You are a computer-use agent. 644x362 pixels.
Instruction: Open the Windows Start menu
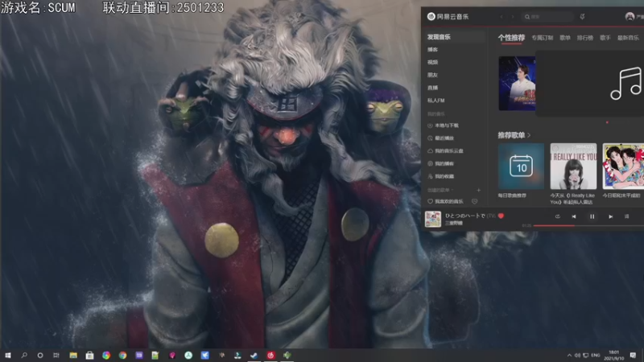coord(8,356)
